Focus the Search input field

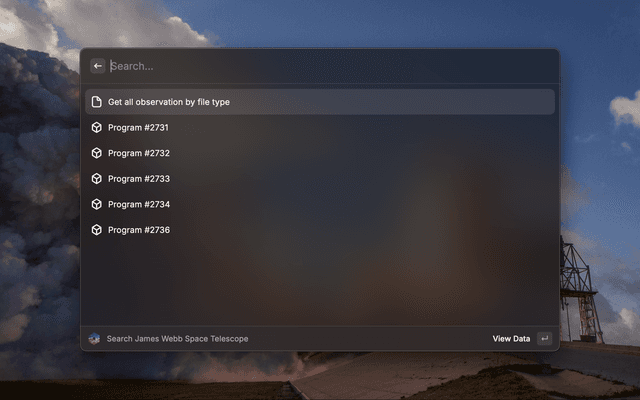tap(332, 66)
